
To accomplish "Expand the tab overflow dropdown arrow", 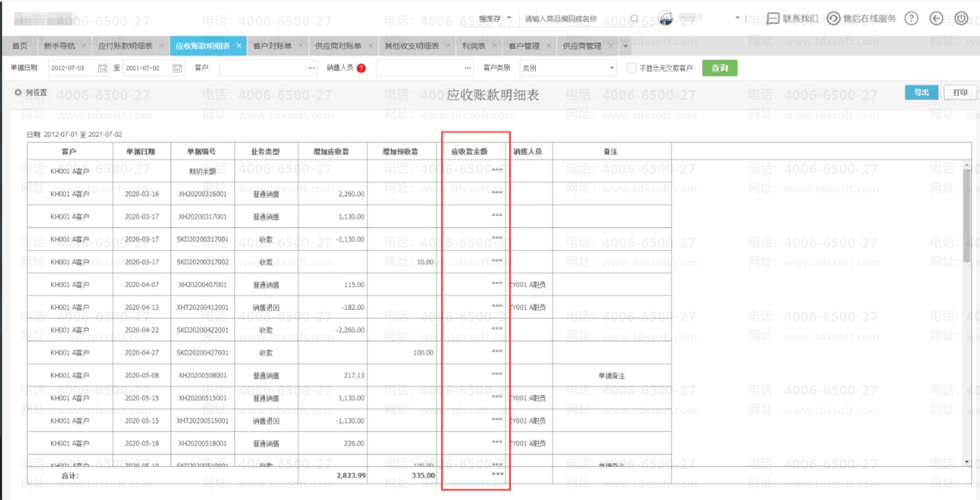I will 626,46.
